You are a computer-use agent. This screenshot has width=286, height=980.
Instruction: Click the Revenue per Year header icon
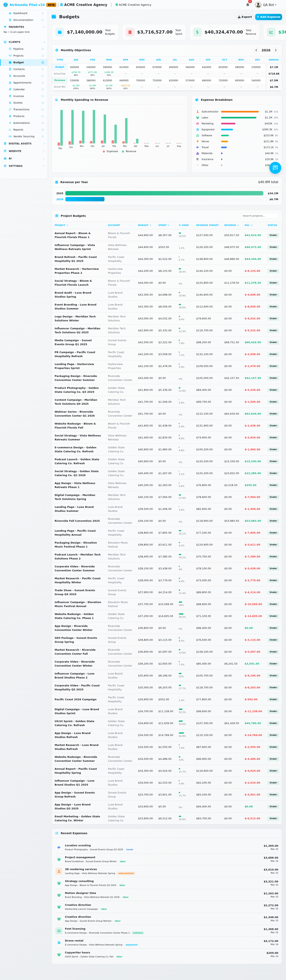click(57, 182)
